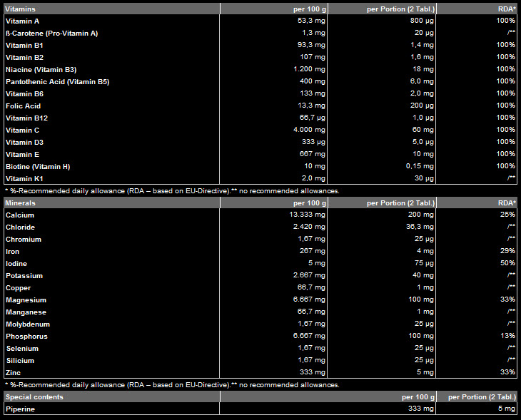Click the Zinc label

(x=13, y=373)
